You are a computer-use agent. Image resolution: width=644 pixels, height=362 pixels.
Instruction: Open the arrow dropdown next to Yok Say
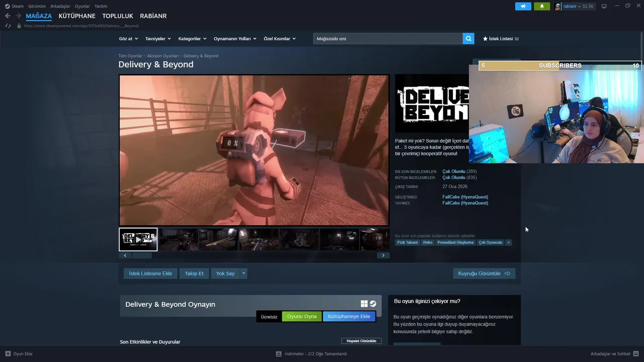(244, 274)
